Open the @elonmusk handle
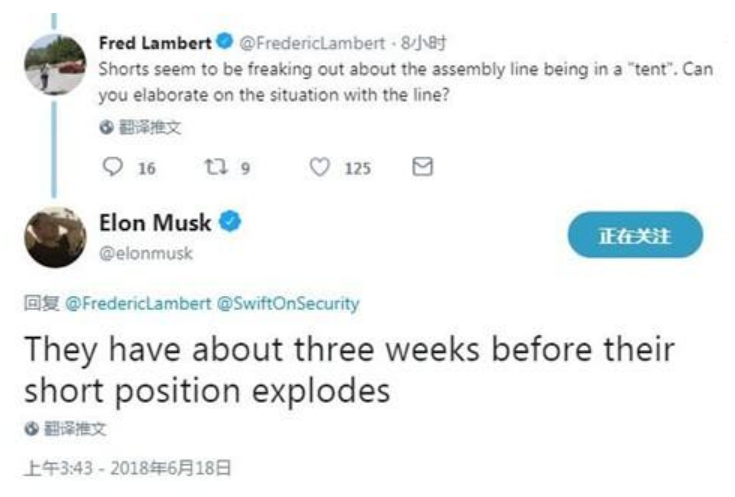Viewport: 735px width, 497px height. [146, 254]
